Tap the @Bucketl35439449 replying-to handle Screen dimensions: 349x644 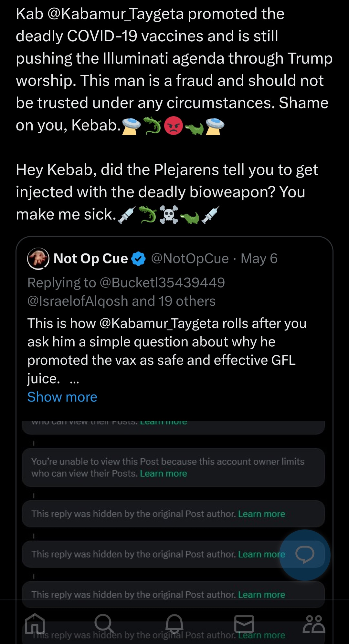click(162, 283)
